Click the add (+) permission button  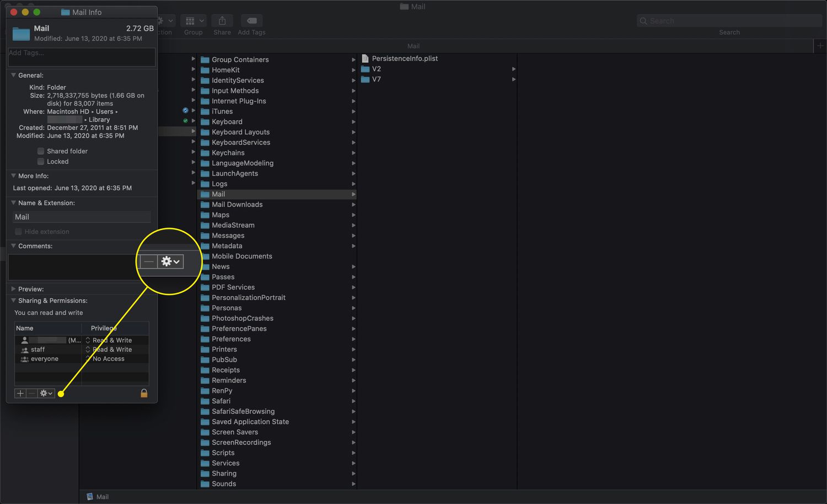[x=20, y=393]
